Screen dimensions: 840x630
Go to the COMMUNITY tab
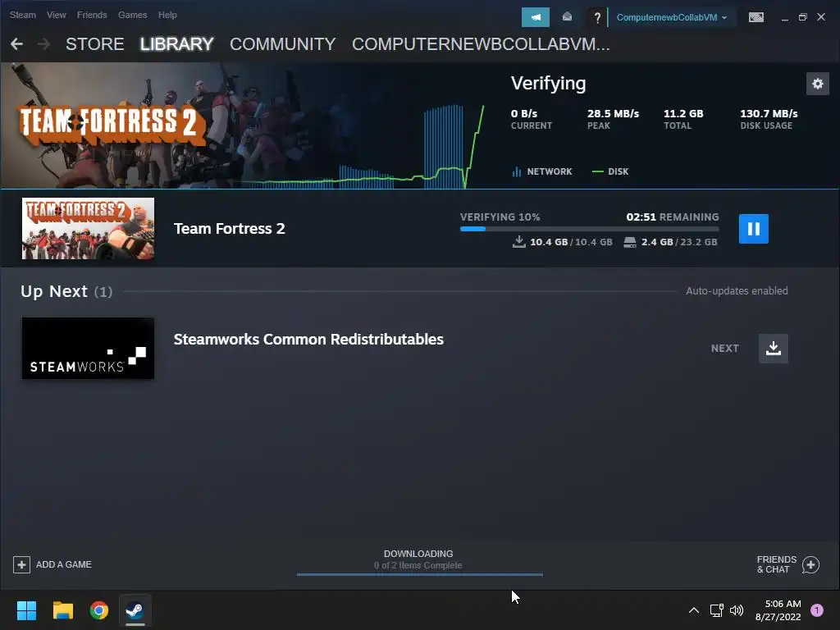(282, 44)
